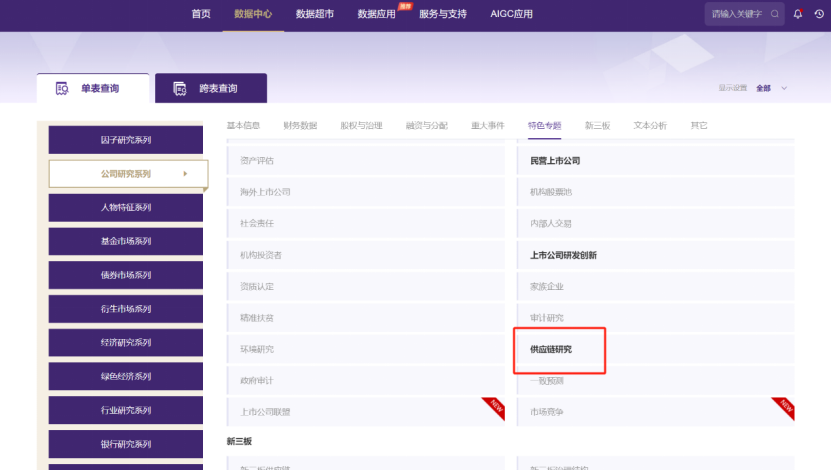
Task: Open 环境研究 database
Action: 366,349
